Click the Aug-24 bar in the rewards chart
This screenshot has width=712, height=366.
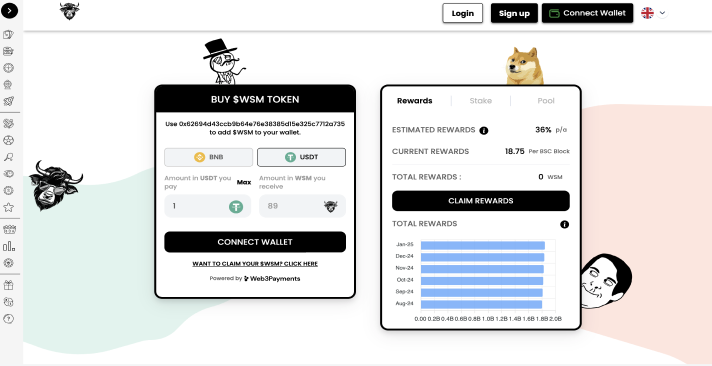(481, 304)
